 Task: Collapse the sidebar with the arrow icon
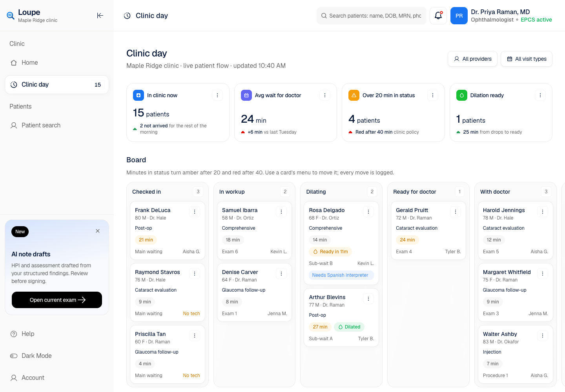tap(100, 16)
